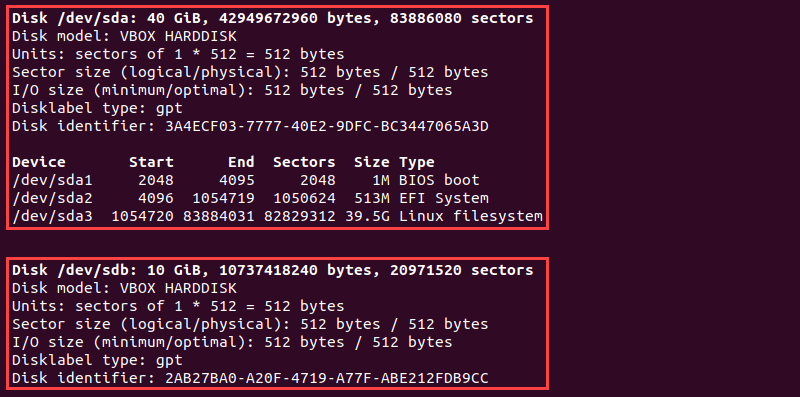Select the /dev/sda2 device entry
800x397 pixels.
click(53, 198)
